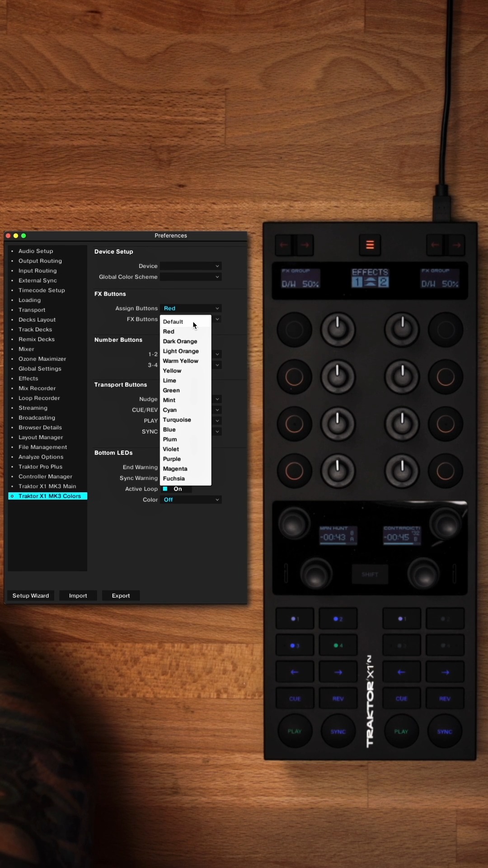Select the Lime color option

pyautogui.click(x=186, y=381)
